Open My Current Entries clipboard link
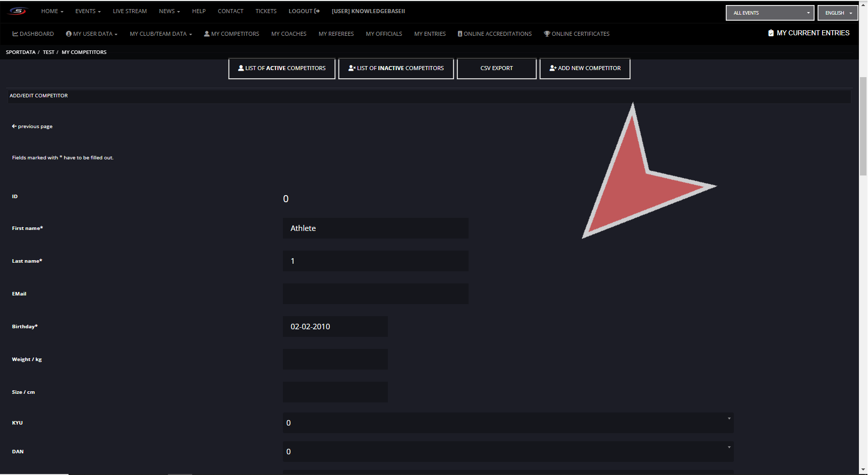The height and width of the screenshot is (475, 868). 808,33
